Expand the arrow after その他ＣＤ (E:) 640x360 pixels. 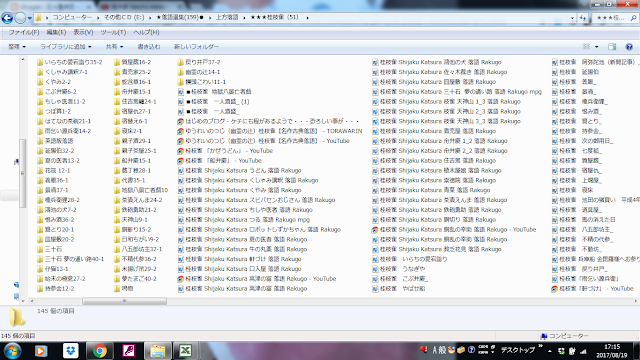point(150,18)
